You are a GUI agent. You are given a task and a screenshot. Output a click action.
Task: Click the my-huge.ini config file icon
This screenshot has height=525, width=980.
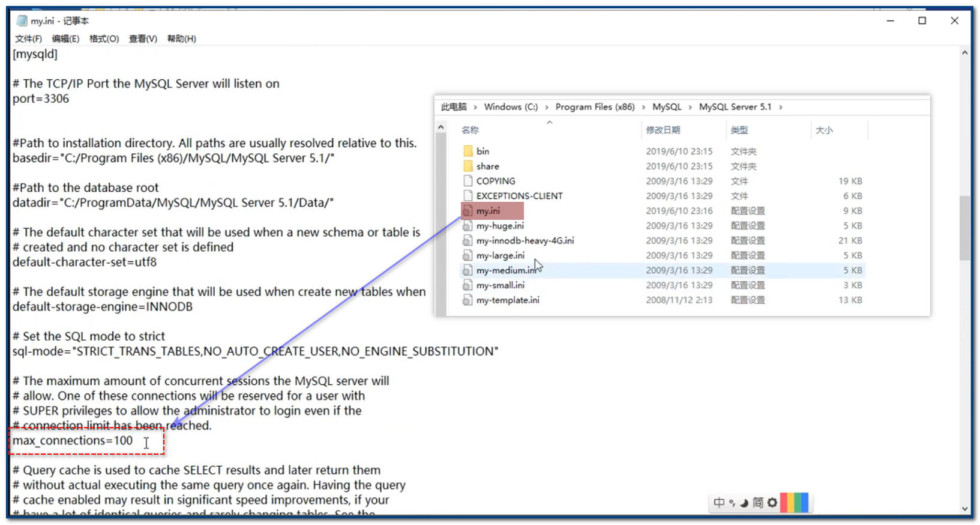[467, 226]
